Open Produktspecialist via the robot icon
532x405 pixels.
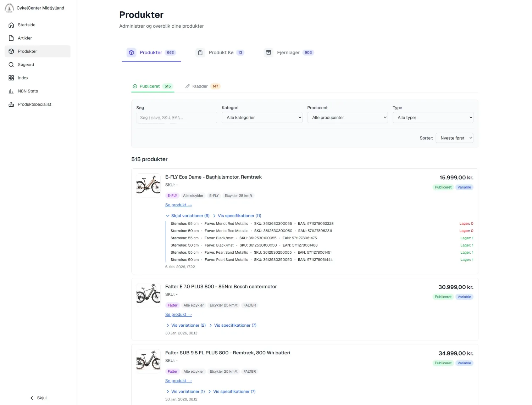click(x=11, y=105)
